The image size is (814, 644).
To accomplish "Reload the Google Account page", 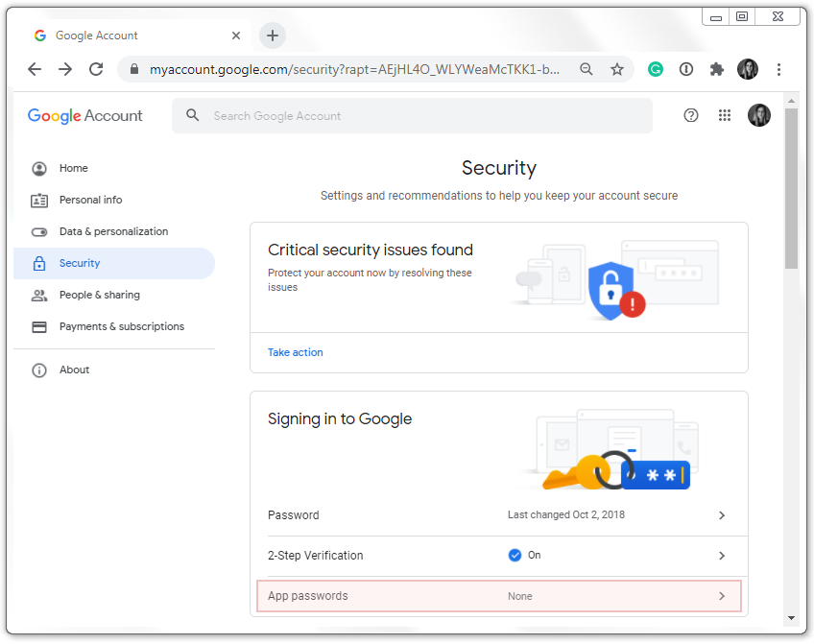I will pos(96,69).
